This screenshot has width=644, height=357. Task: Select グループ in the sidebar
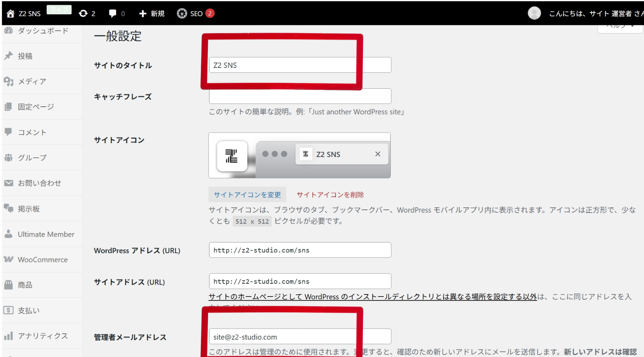click(x=32, y=157)
